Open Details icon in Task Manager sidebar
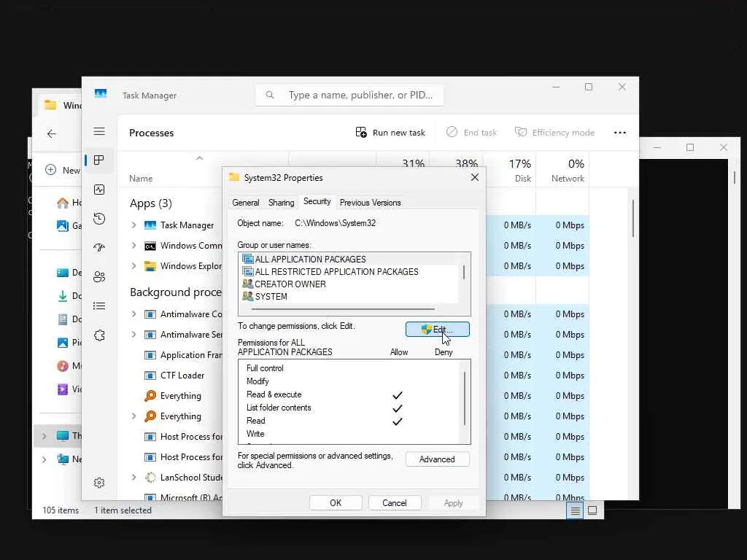 (99, 306)
